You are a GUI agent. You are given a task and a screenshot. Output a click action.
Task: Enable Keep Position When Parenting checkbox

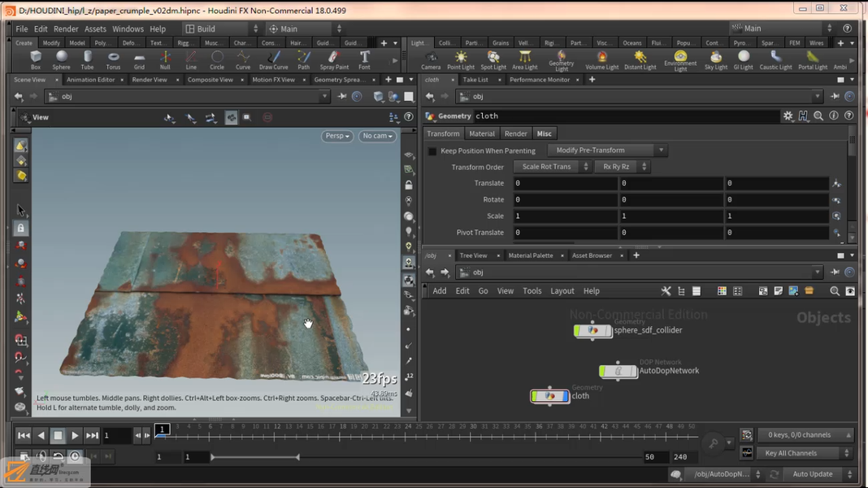[x=432, y=151]
